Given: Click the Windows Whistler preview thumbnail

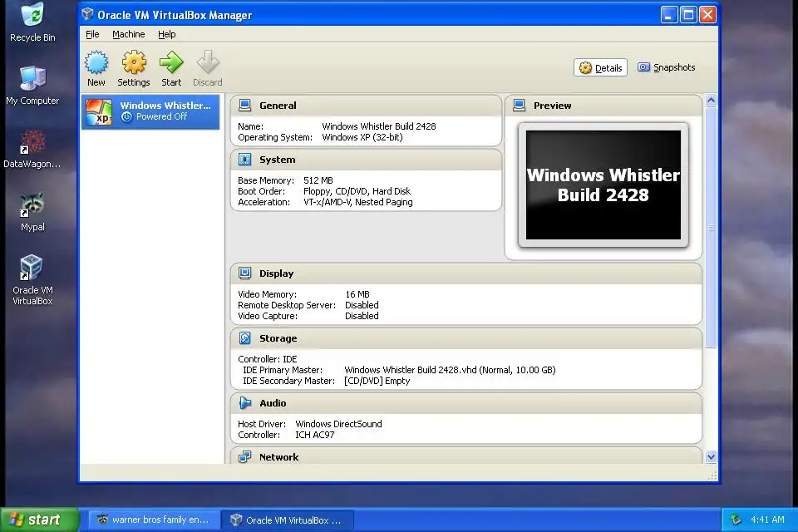Looking at the screenshot, I should point(603,185).
